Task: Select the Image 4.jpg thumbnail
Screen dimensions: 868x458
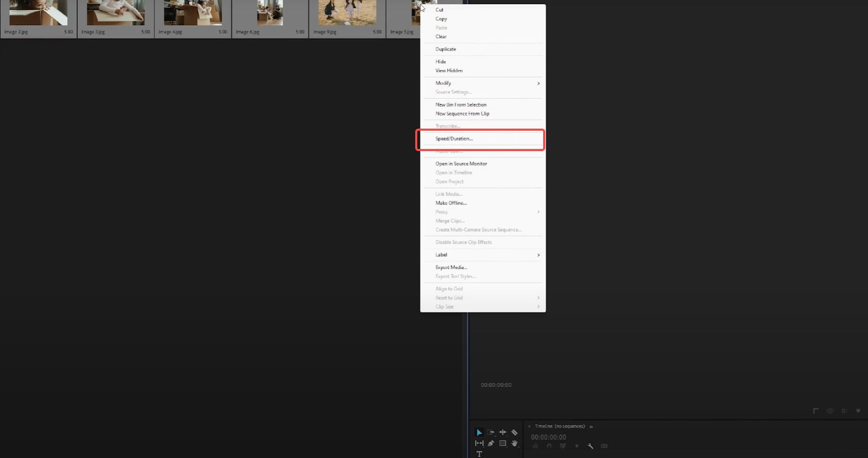Action: pyautogui.click(x=193, y=13)
